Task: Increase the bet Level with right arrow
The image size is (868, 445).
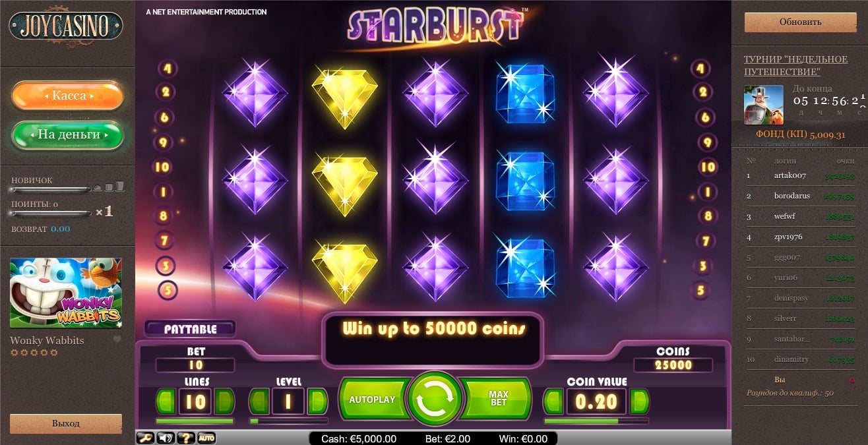Action: (318, 401)
